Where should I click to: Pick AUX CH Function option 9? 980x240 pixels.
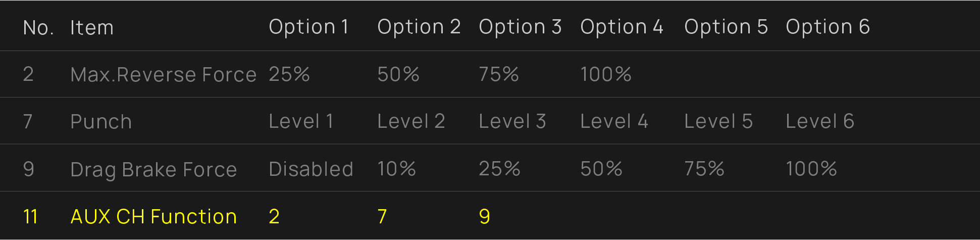[484, 216]
